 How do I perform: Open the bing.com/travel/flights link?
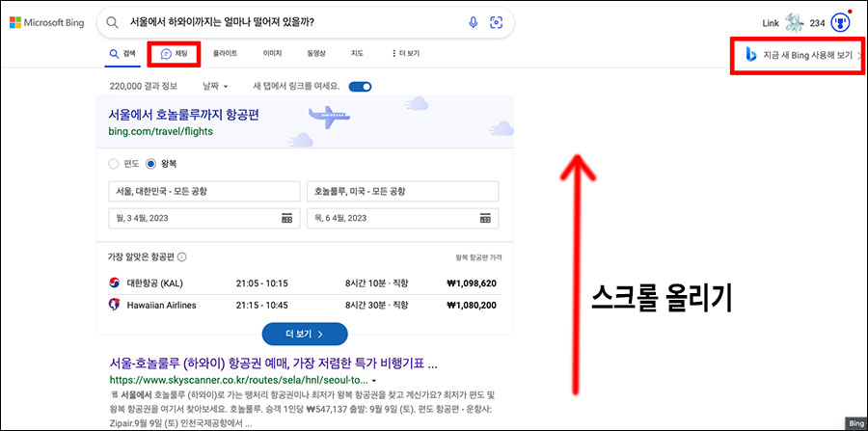point(160,132)
